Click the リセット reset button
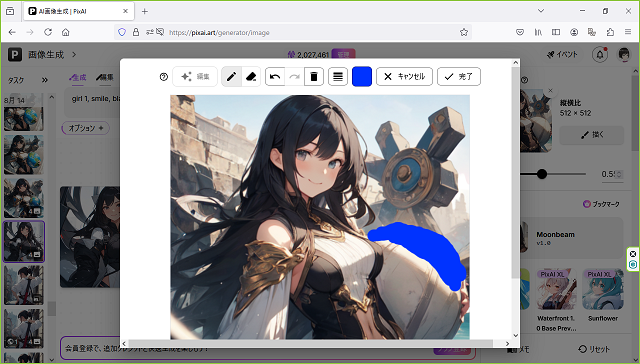The height and width of the screenshot is (364, 640). [x=594, y=349]
